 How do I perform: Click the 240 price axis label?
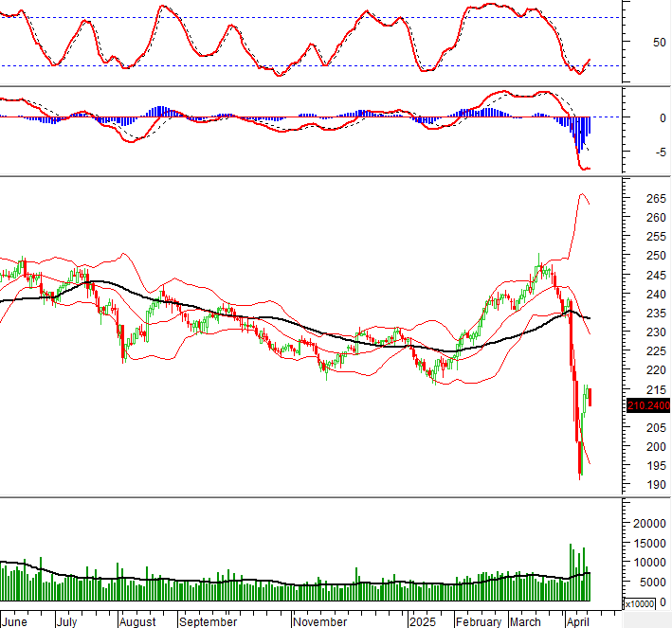pyautogui.click(x=656, y=295)
